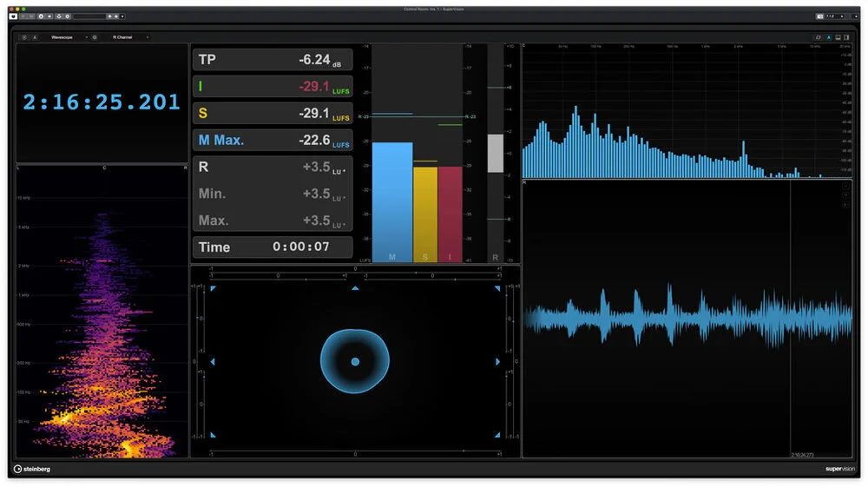The image size is (868, 487).
Task: Click the R -23 reference level line
Action: [x=418, y=117]
